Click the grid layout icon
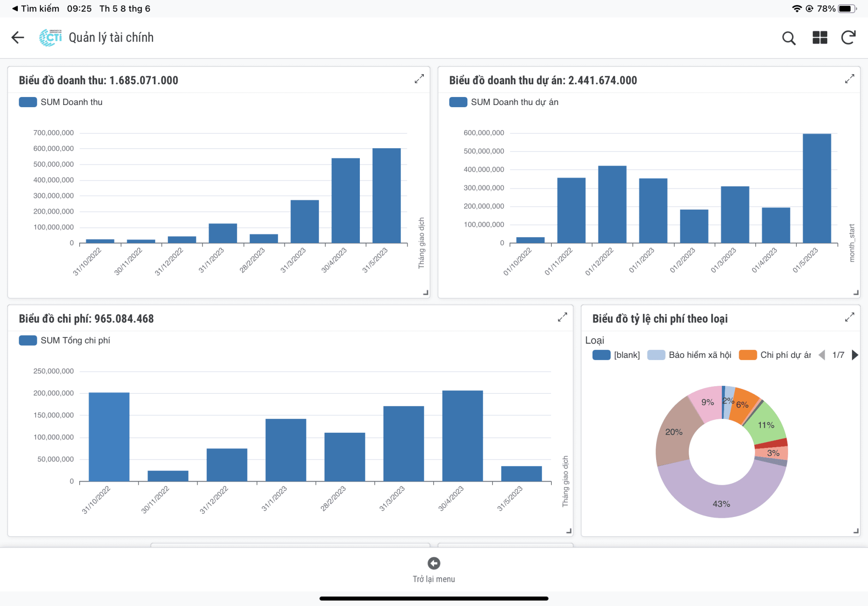 820,38
